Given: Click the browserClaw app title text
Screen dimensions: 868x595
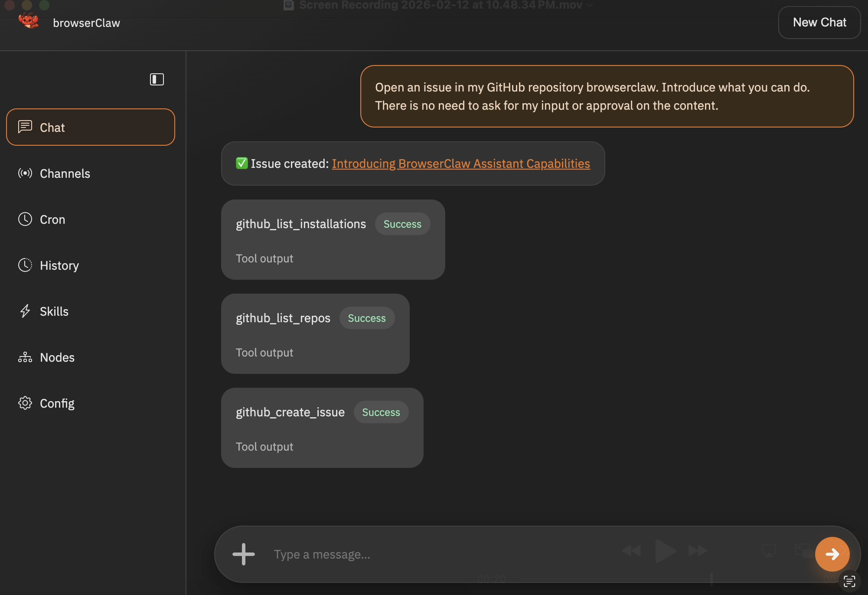Looking at the screenshot, I should point(86,23).
